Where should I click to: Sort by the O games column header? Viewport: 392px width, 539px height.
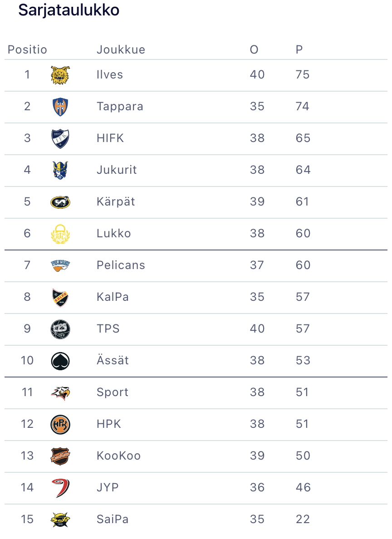tap(254, 49)
